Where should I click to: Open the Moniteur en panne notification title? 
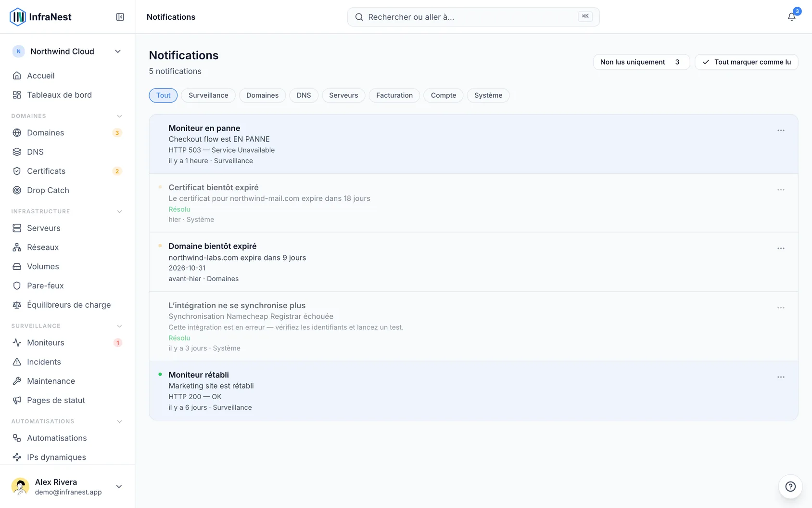point(204,128)
